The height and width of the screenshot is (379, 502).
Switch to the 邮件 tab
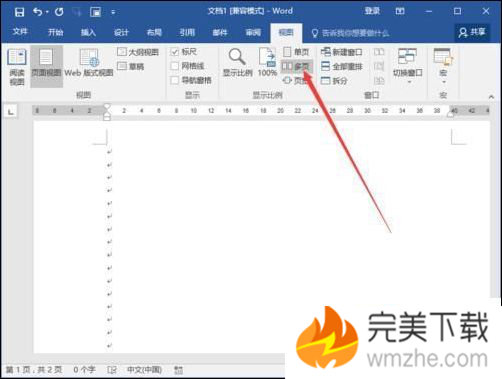tap(220, 32)
